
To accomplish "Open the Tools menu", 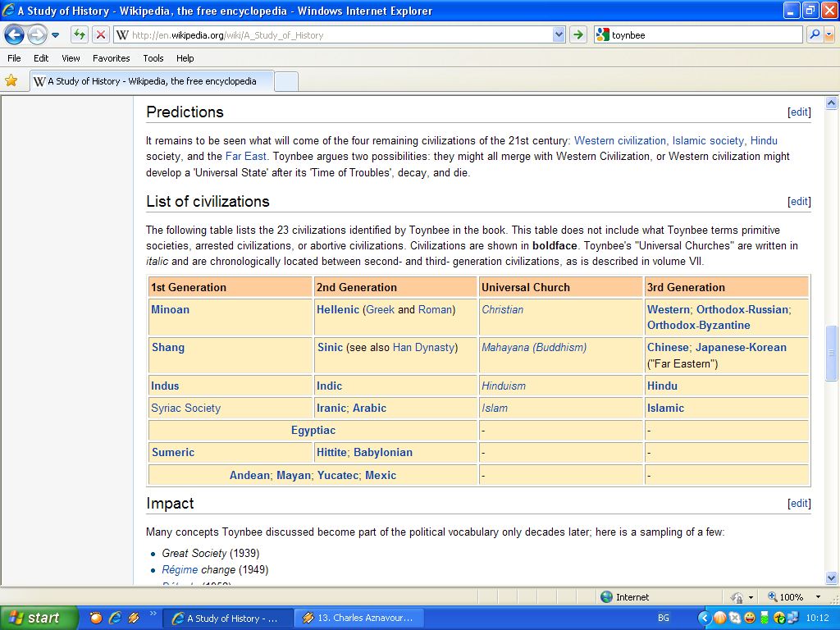I will click(x=153, y=58).
